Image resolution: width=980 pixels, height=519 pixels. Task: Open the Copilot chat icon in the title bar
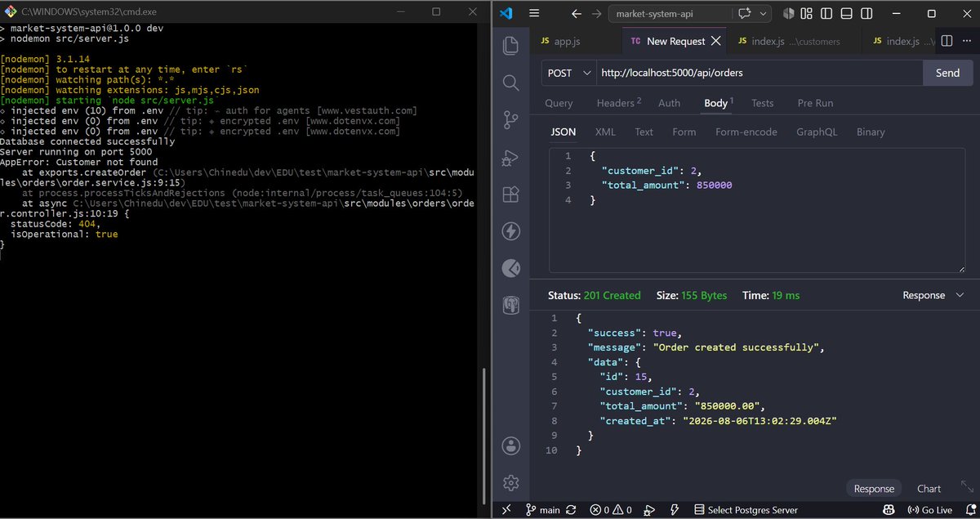744,14
